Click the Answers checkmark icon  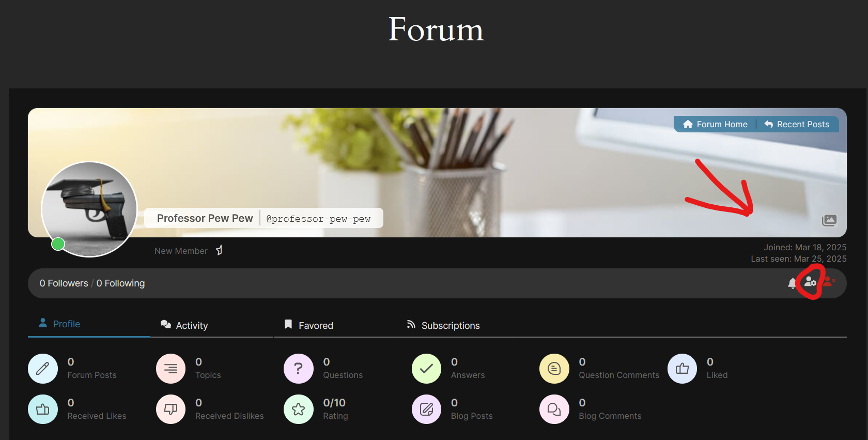click(x=426, y=369)
